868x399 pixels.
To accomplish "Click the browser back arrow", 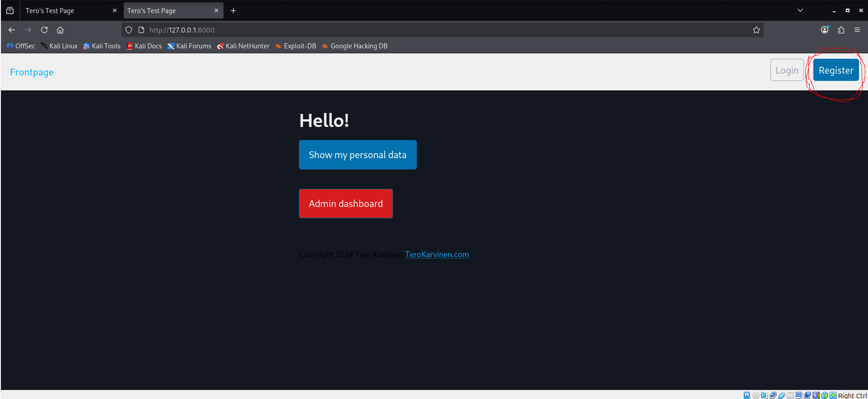I will [12, 30].
